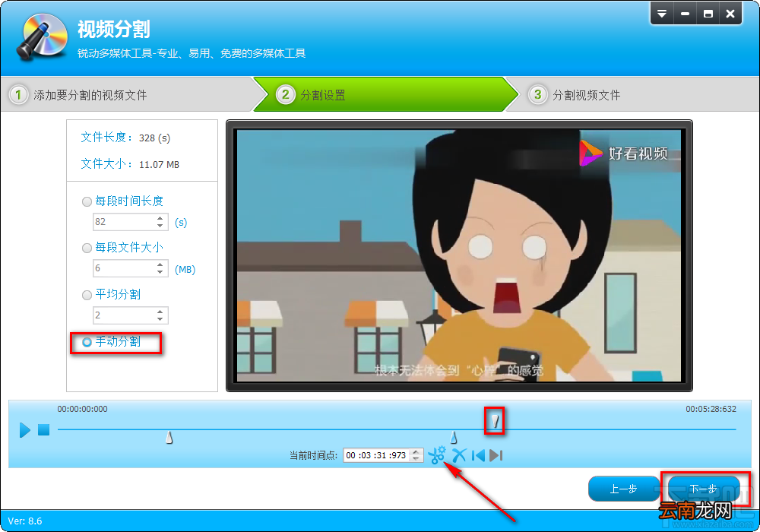Viewport: 760px width, 532px height.
Task: Select the 每段时间长度 radio option
Action: click(x=87, y=201)
